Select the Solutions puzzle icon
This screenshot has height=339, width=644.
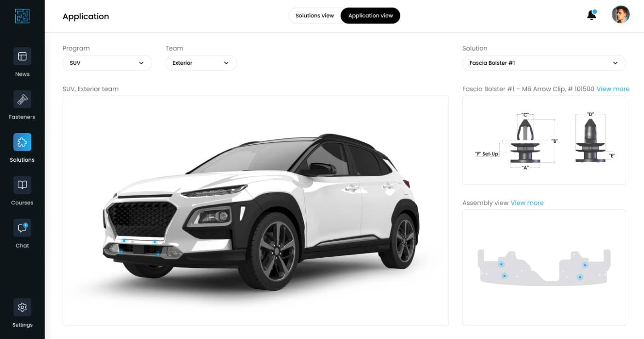pyautogui.click(x=22, y=142)
